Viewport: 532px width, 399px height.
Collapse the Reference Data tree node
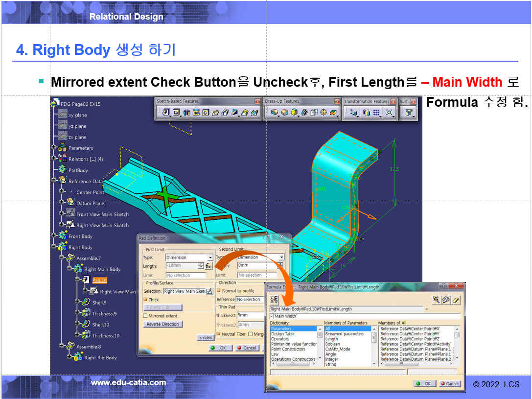(54, 181)
